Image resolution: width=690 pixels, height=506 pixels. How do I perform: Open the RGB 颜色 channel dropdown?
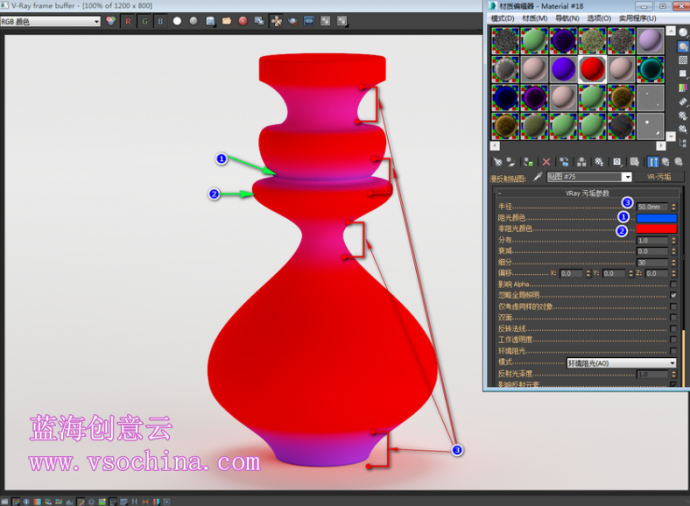[51, 20]
